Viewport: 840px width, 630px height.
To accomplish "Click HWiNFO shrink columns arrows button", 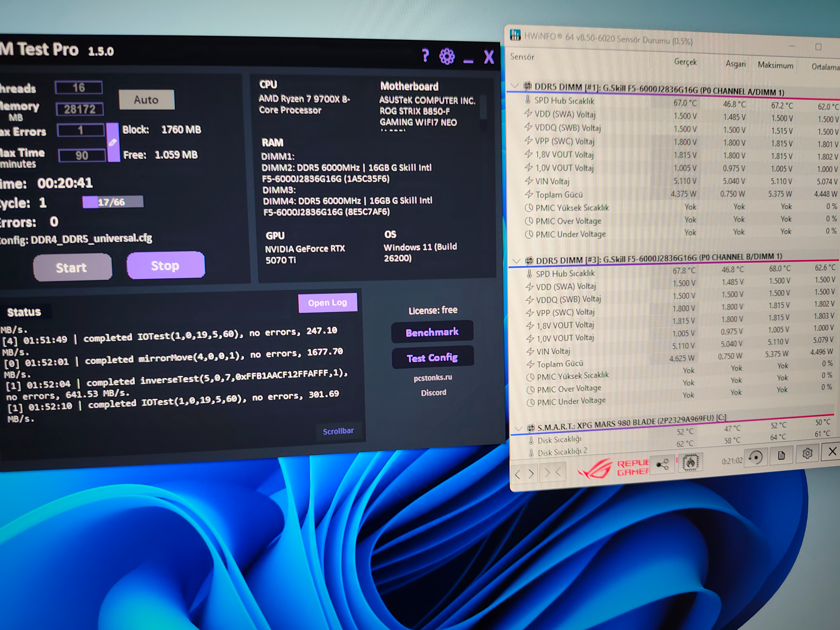I will (x=553, y=473).
